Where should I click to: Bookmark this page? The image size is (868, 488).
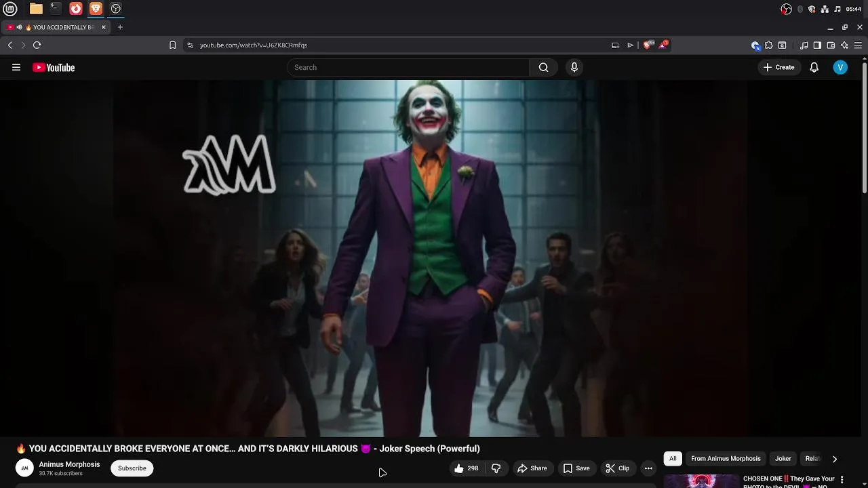tap(172, 45)
